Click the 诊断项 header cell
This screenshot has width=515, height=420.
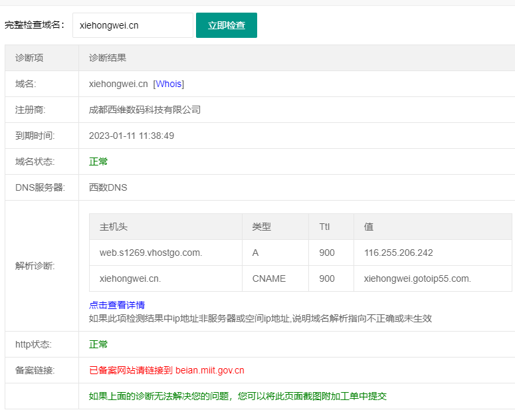tap(42, 58)
